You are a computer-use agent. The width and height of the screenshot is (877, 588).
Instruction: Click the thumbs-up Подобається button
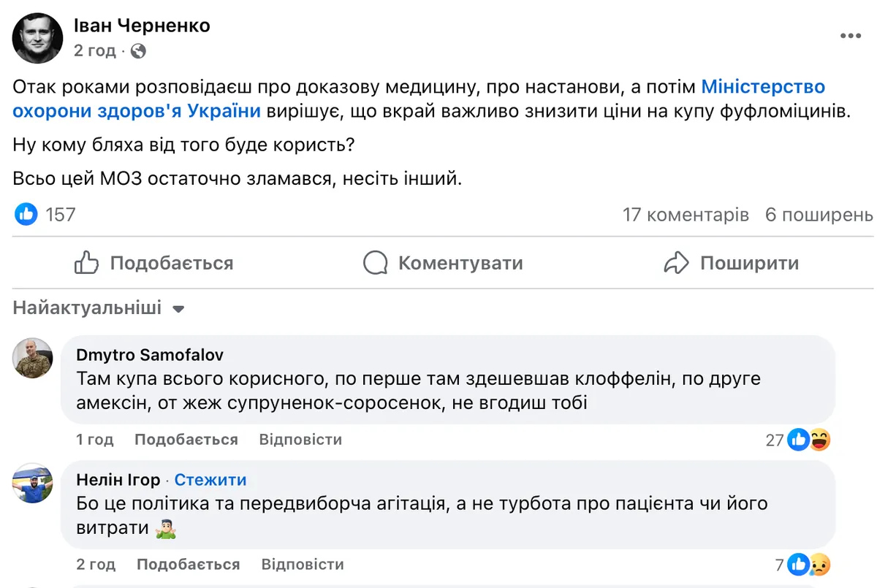click(x=154, y=263)
